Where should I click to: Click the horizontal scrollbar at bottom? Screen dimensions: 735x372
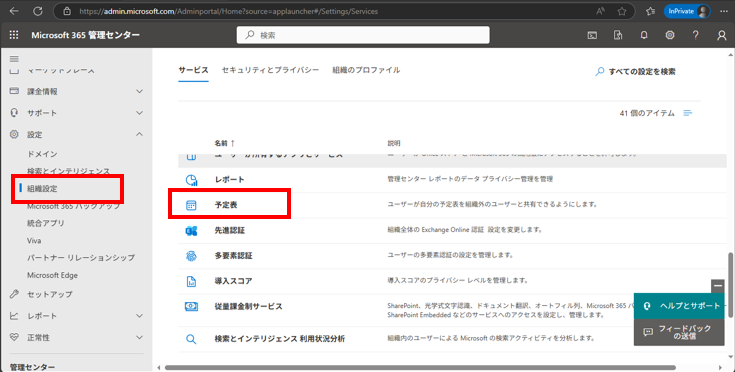(420, 368)
